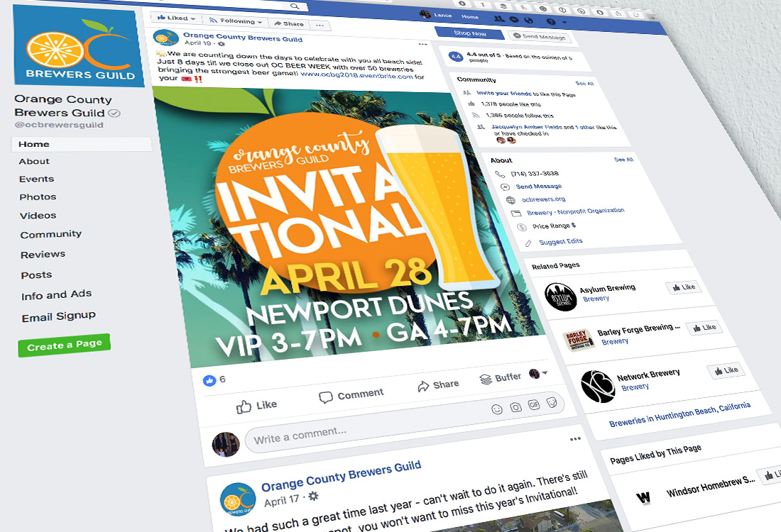781x532 pixels.
Task: Open April 17 post privacy gear icon
Action: click(313, 496)
